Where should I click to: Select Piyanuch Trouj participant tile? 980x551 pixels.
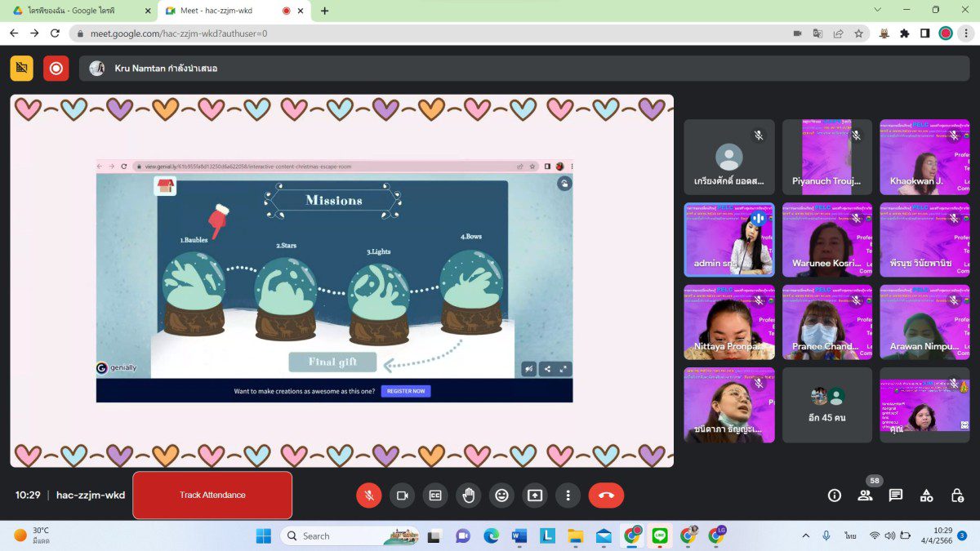827,157
